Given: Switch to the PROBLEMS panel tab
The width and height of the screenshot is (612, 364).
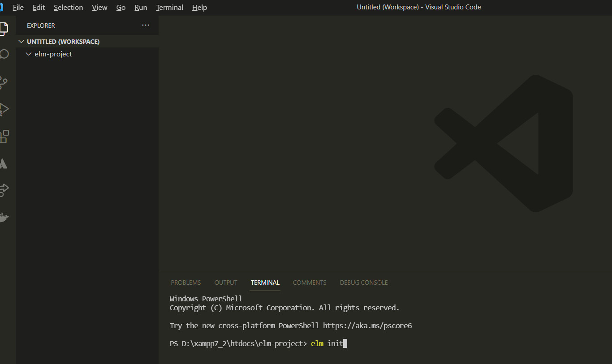Looking at the screenshot, I should (x=186, y=283).
